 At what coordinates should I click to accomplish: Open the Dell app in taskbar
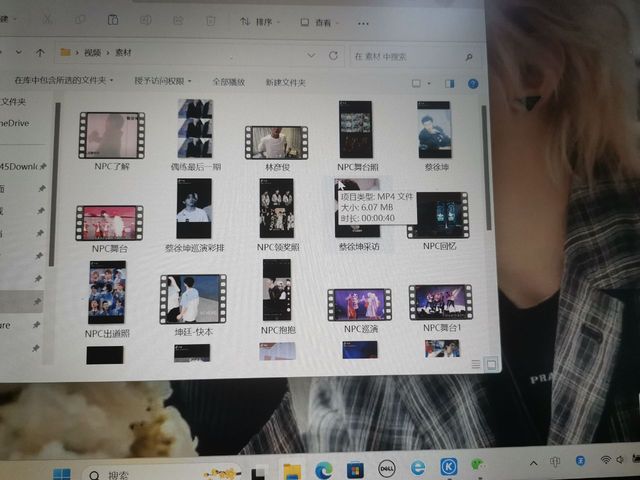point(386,468)
